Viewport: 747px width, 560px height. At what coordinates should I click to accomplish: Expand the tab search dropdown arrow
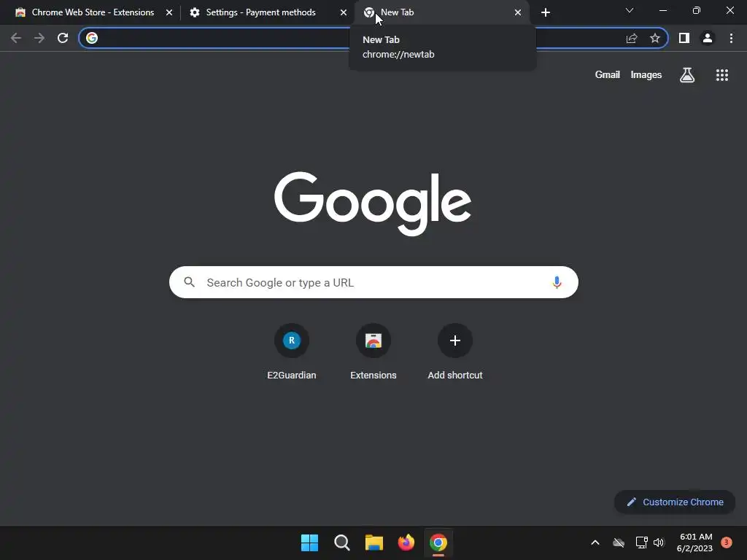(630, 10)
